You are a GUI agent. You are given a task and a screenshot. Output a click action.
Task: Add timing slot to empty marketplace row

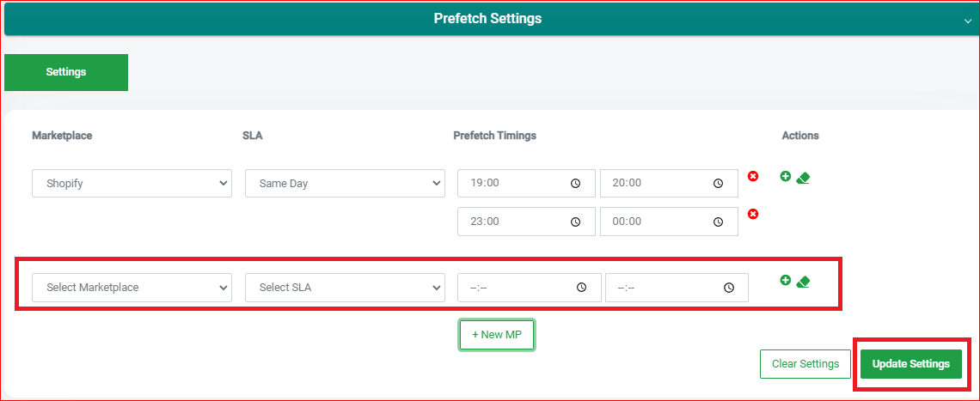click(786, 281)
